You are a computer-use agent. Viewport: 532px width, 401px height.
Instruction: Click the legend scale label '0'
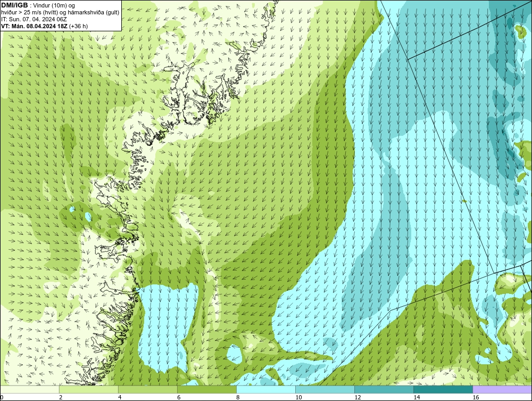[2, 397]
